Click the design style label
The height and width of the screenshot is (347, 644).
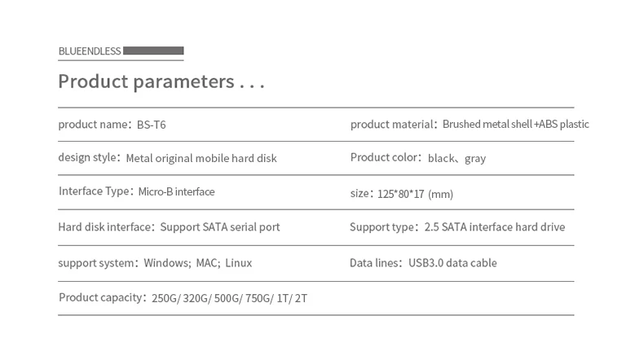88,158
